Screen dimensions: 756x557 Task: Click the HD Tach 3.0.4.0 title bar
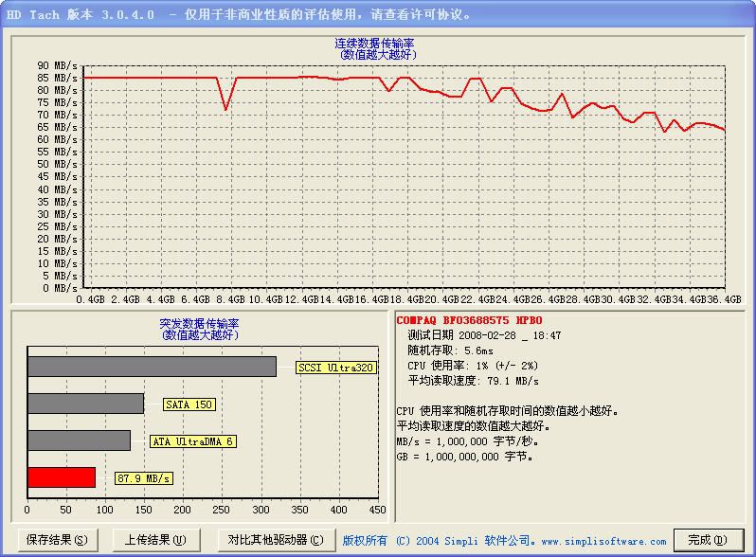coord(237,16)
